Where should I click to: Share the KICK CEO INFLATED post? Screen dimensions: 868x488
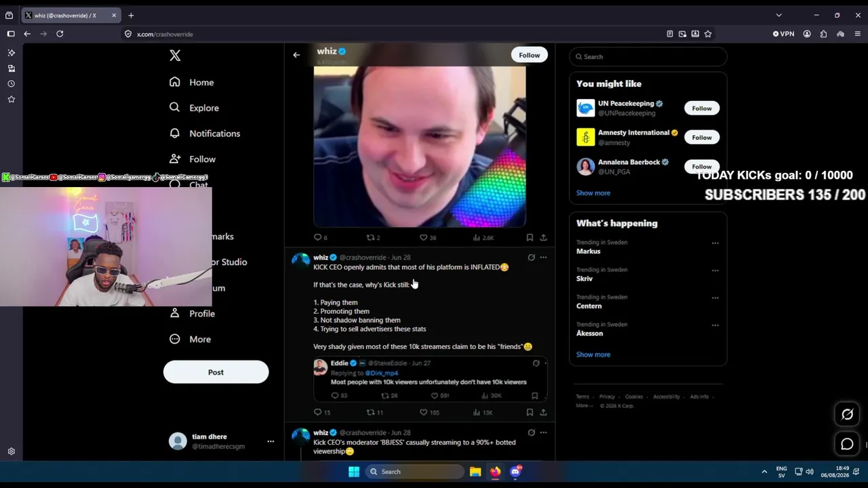point(543,412)
